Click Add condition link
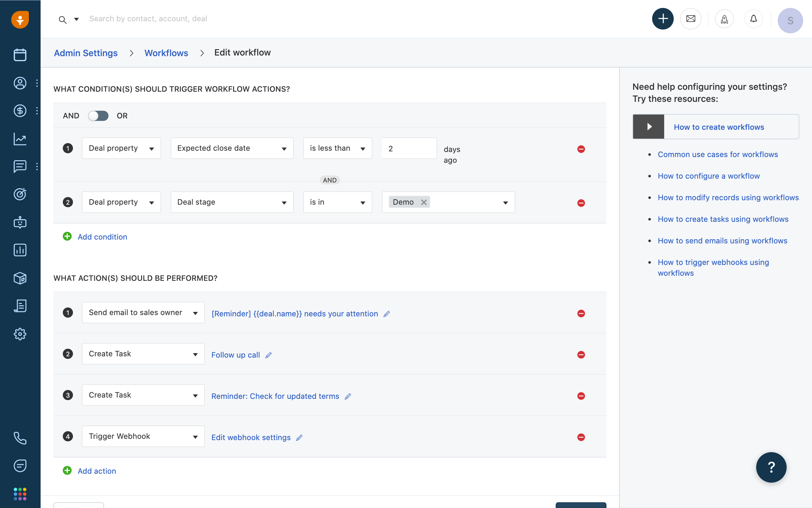Viewport: 812px width, 508px height. [x=102, y=237]
